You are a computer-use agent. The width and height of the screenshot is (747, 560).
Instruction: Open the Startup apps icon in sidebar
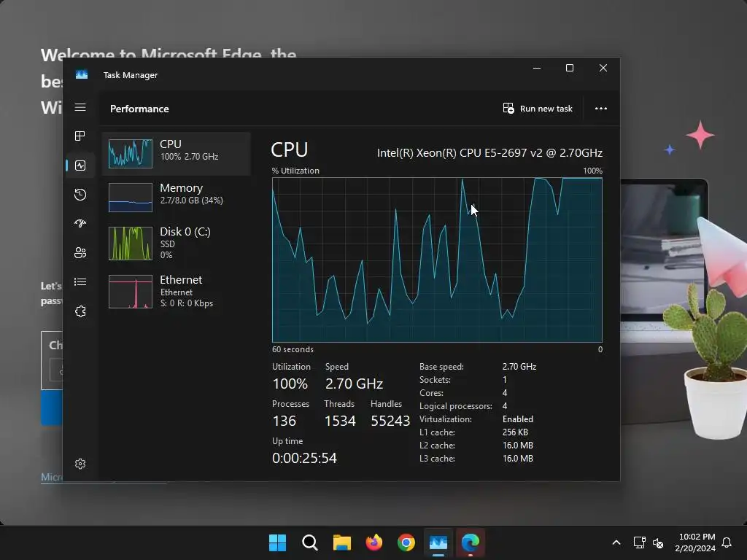(80, 223)
